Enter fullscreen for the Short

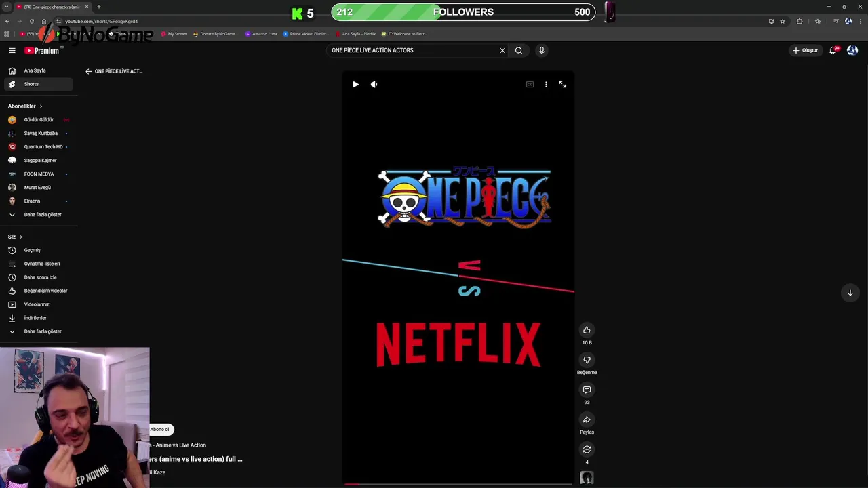tap(562, 85)
